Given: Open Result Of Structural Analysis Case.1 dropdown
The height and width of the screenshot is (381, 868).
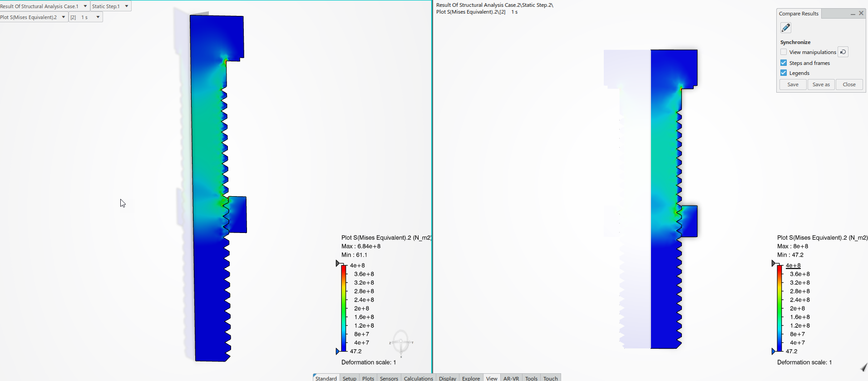Looking at the screenshot, I should (85, 6).
